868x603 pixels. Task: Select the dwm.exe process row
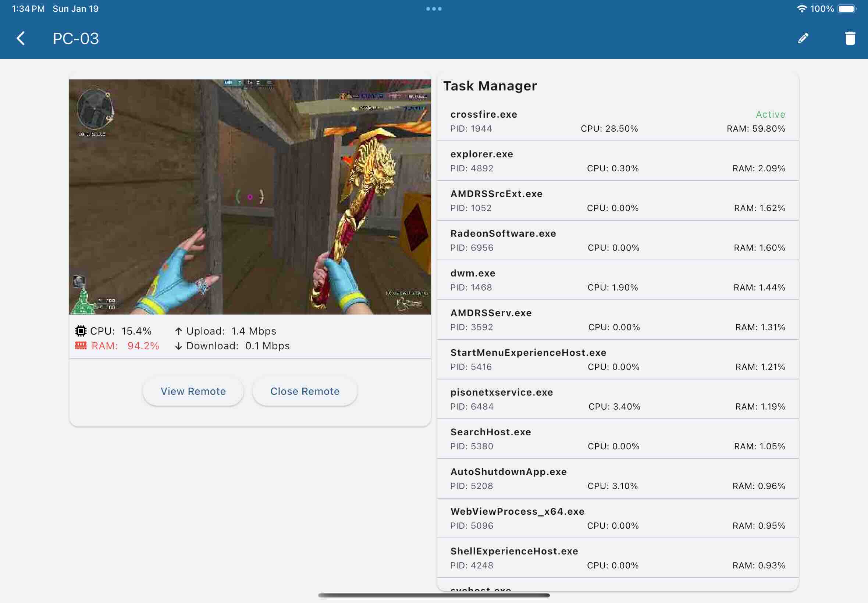(618, 280)
